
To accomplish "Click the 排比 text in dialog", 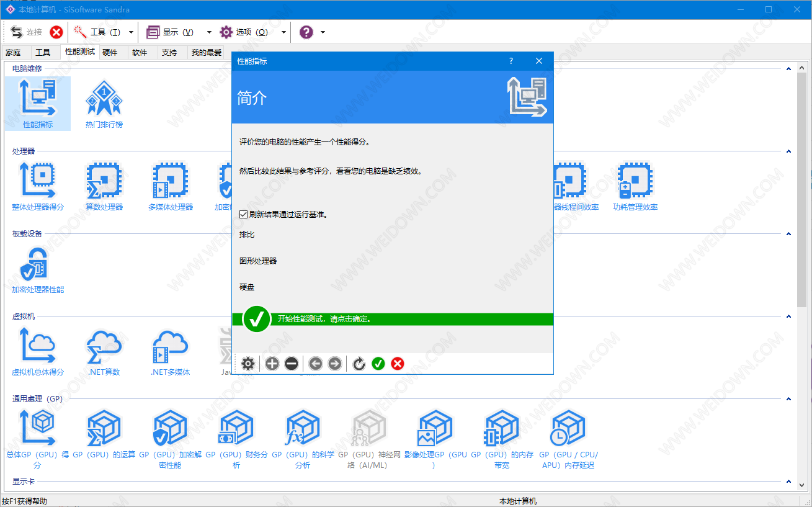I will pos(247,235).
